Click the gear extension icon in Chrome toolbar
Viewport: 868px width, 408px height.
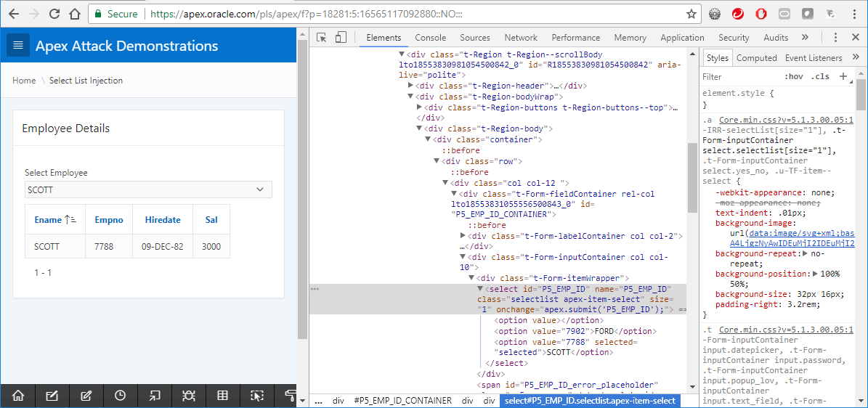click(x=715, y=14)
